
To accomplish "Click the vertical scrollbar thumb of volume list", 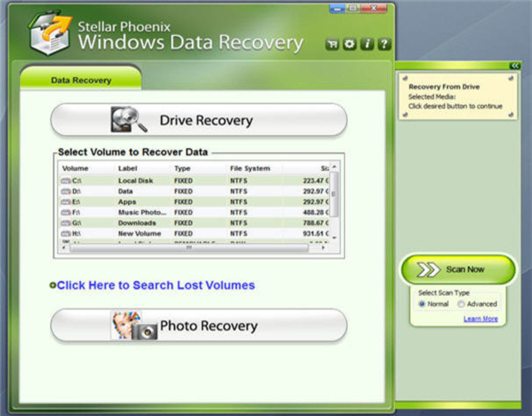I will (335, 194).
